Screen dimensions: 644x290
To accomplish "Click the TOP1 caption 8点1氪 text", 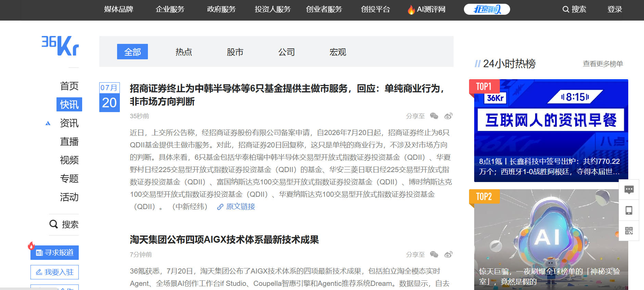I will coord(549,167).
